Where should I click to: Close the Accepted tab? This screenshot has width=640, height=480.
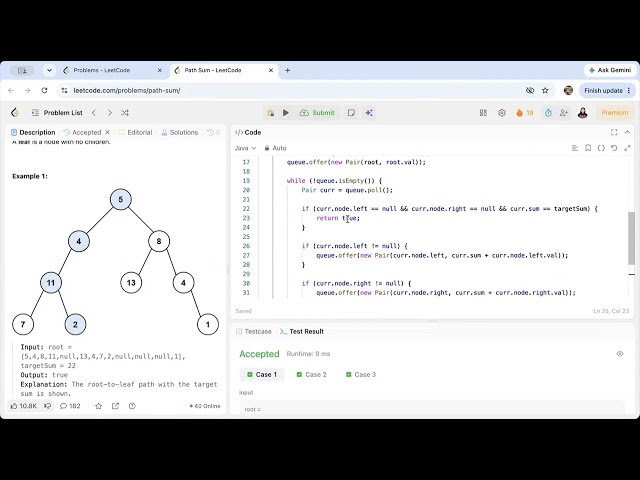click(107, 132)
